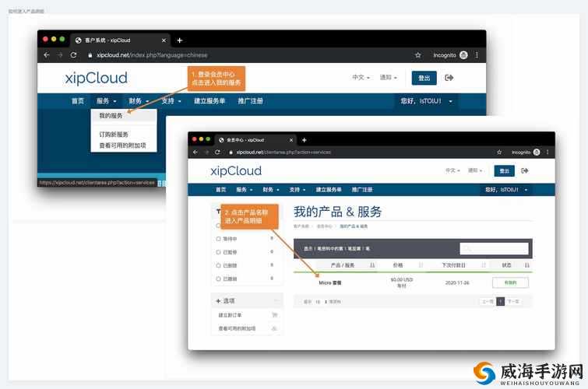
Task: Reload the page in the back browser window
Action: click(x=73, y=55)
